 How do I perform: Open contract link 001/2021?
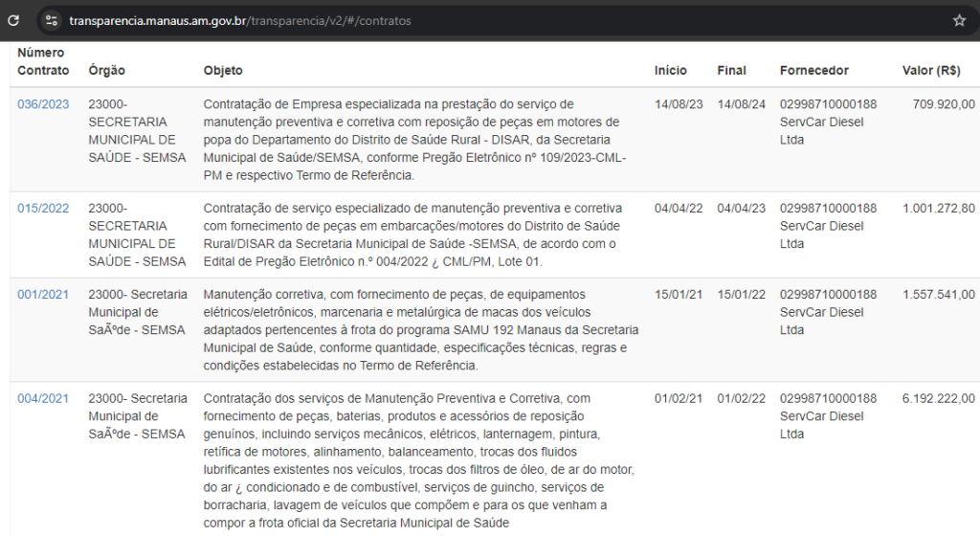pyautogui.click(x=43, y=295)
